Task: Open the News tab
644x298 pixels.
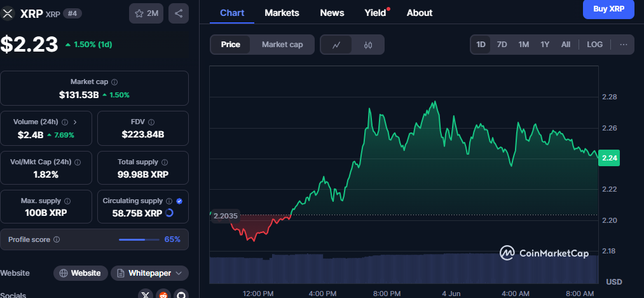Action: point(332,13)
